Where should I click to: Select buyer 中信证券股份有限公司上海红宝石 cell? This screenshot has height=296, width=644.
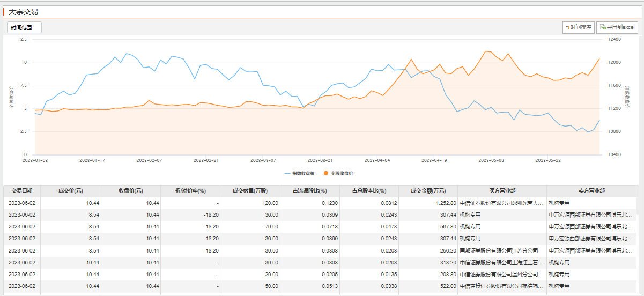point(502,263)
